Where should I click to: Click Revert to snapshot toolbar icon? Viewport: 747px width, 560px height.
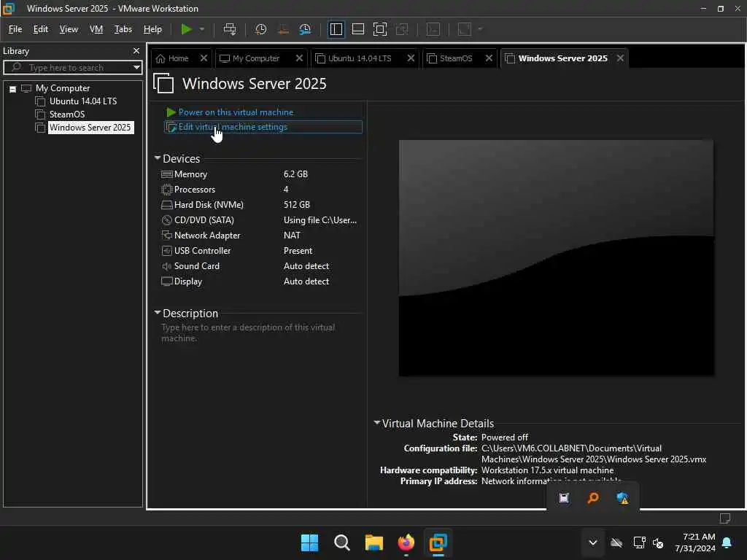pos(283,29)
